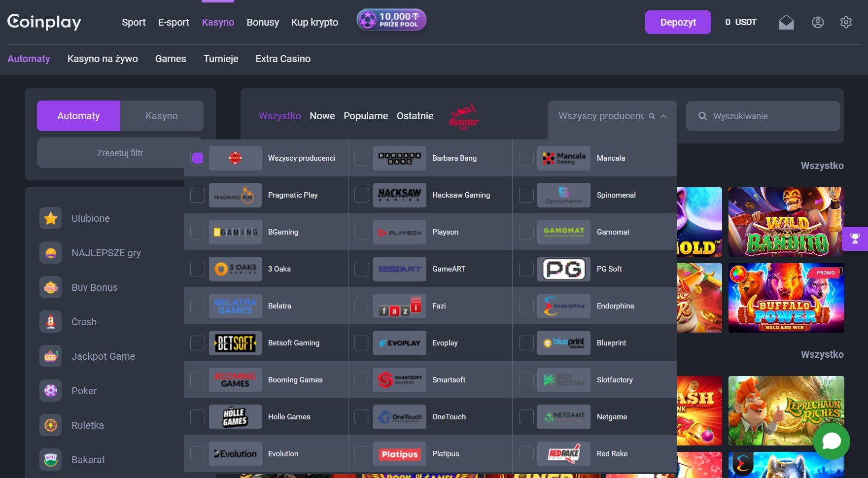Check the Smartsoft checkbox
868x478 pixels.
362,380
